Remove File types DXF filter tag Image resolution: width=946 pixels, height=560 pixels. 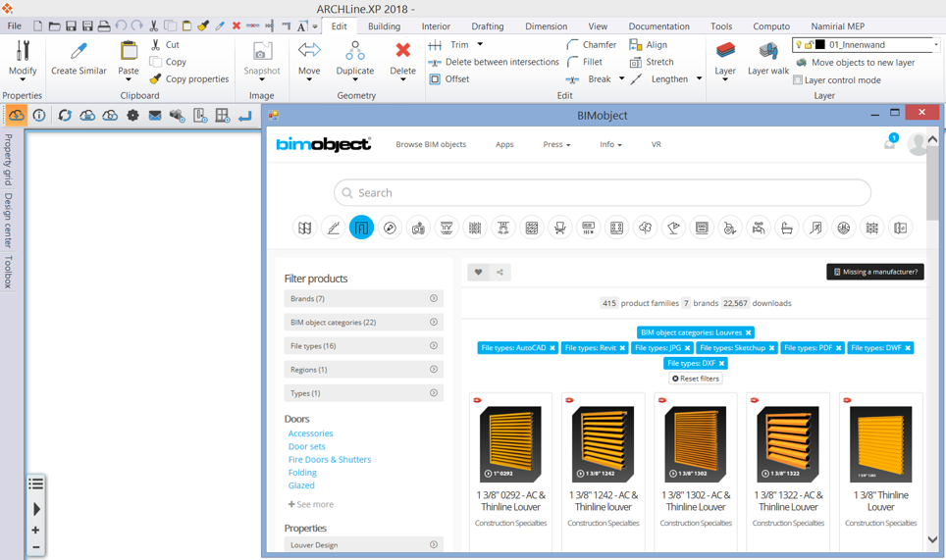pyautogui.click(x=721, y=364)
